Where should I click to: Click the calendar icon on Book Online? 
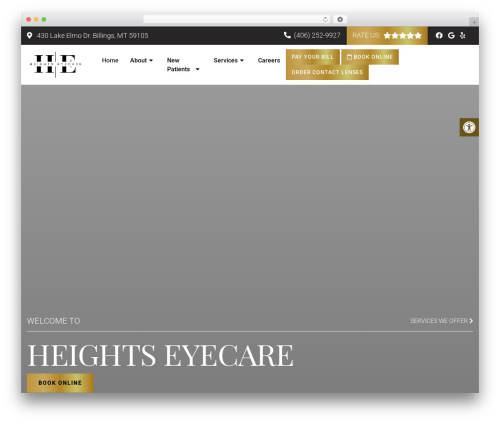[349, 57]
